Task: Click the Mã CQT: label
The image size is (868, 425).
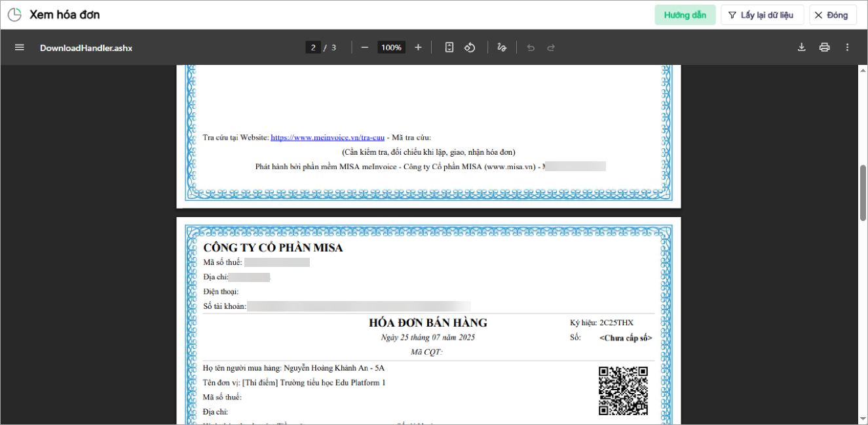Action: tap(427, 352)
